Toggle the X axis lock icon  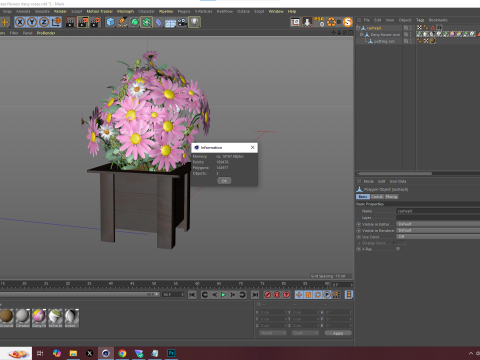pos(20,22)
